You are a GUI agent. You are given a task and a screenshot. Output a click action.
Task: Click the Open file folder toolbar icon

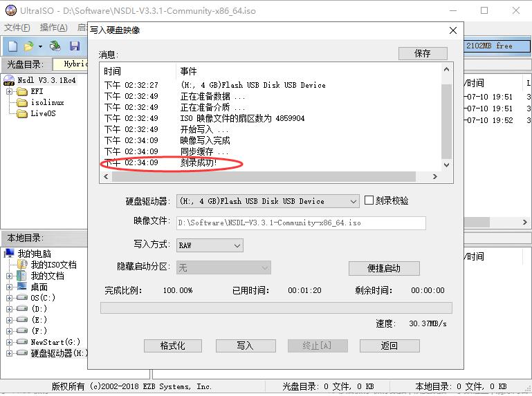pos(29,46)
